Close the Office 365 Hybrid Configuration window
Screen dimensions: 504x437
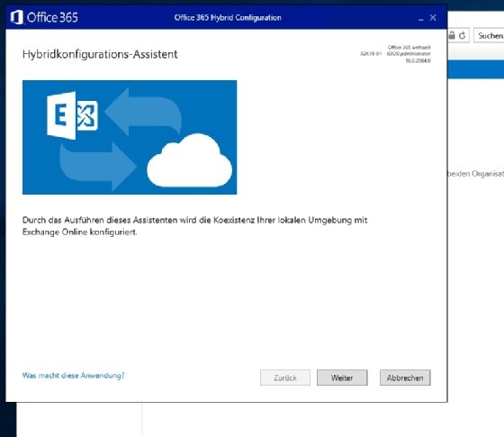coord(433,17)
